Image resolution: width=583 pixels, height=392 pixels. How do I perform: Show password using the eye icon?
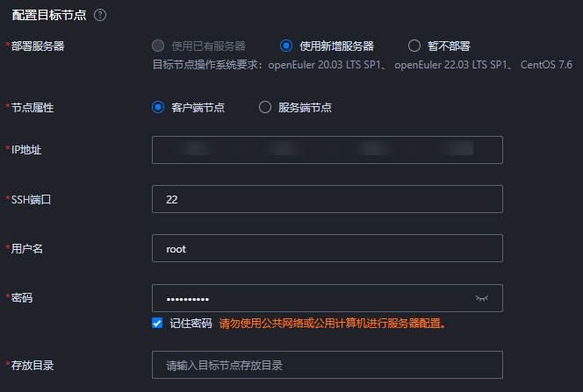[x=481, y=298]
